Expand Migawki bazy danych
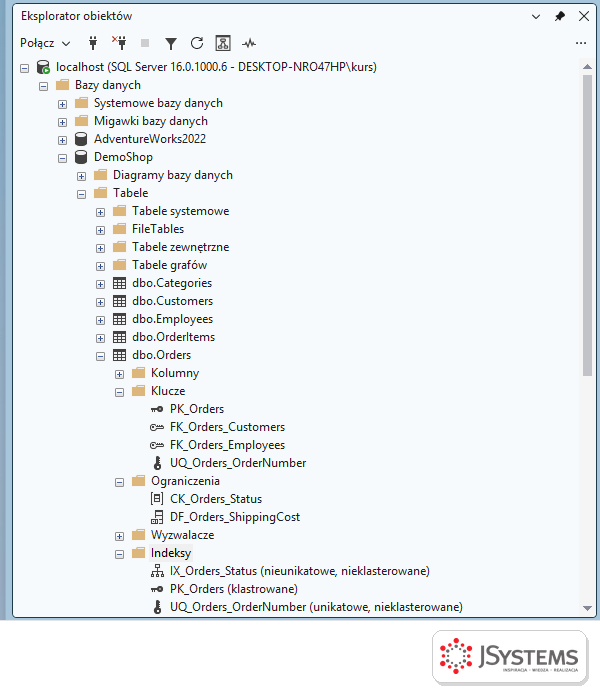Viewport: 600px width, 692px height. click(x=62, y=122)
